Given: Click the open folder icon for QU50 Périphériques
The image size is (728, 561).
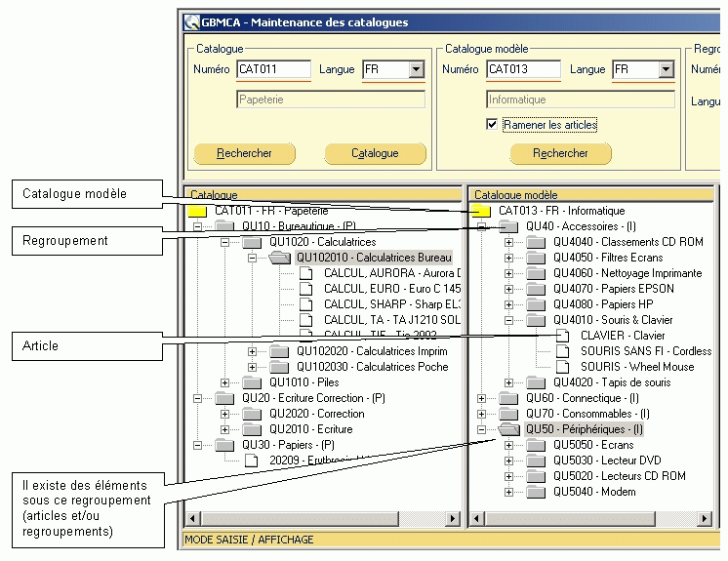Looking at the screenshot, I should point(508,429).
